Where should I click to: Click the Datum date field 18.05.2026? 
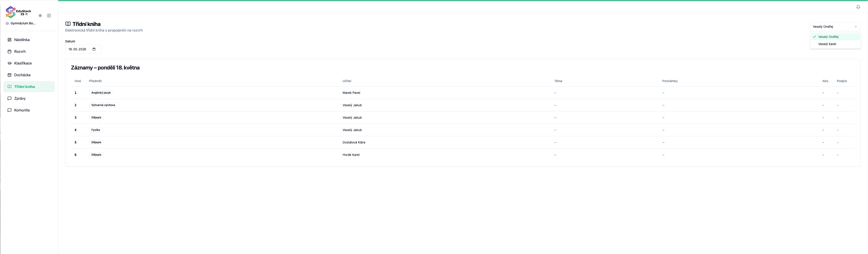(x=83, y=49)
